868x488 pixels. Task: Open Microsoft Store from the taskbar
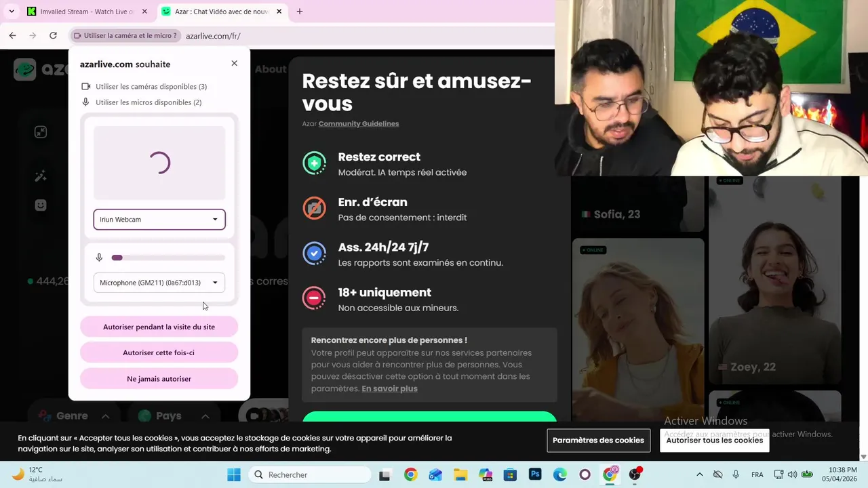(510, 474)
